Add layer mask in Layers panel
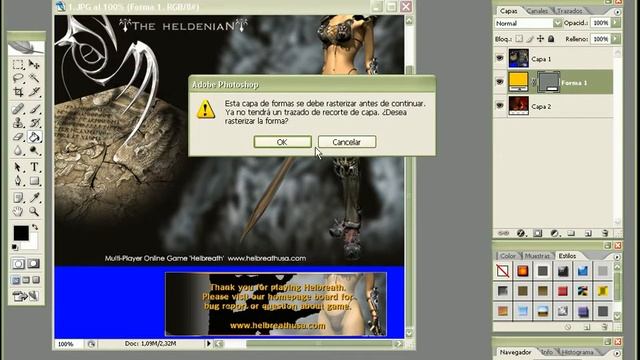Image resolution: width=640 pixels, height=360 pixels. (538, 233)
